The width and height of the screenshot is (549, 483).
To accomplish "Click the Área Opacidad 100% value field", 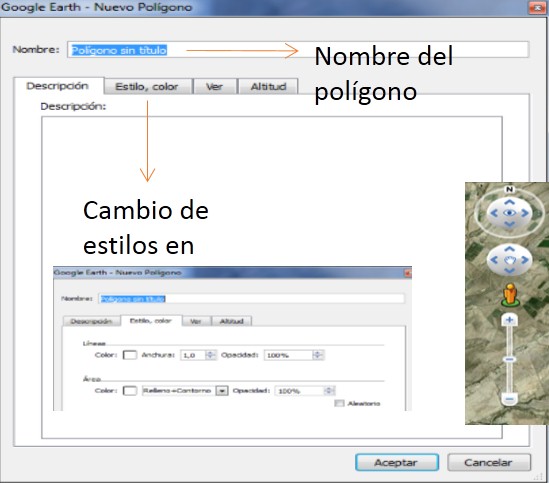I will point(300,391).
